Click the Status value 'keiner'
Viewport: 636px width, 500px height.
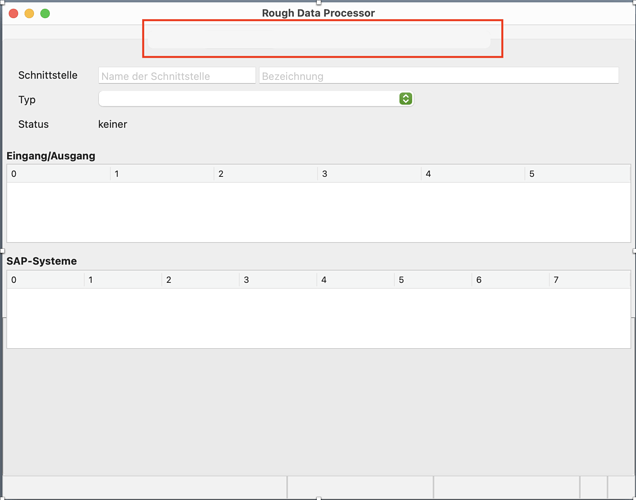(x=113, y=124)
